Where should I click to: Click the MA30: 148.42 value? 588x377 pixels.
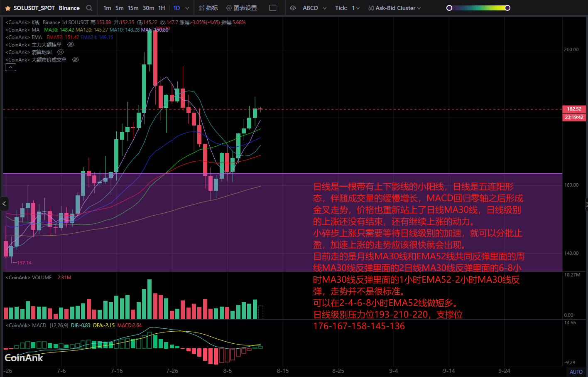[x=59, y=30]
